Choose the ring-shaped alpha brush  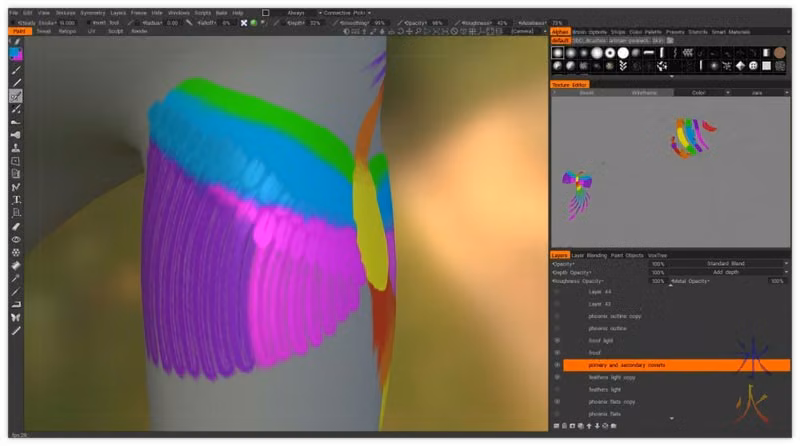(x=610, y=53)
